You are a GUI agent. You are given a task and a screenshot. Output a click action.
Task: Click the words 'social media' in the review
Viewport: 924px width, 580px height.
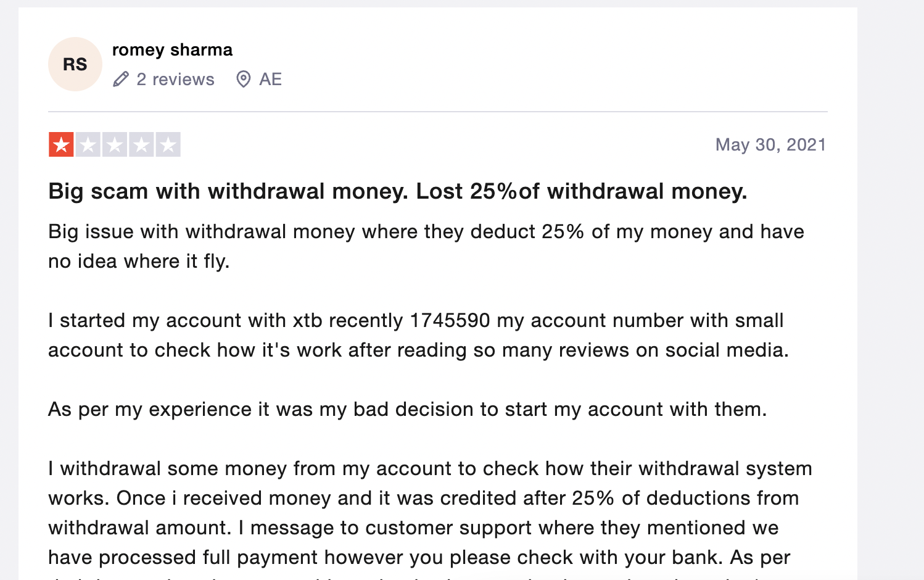724,350
